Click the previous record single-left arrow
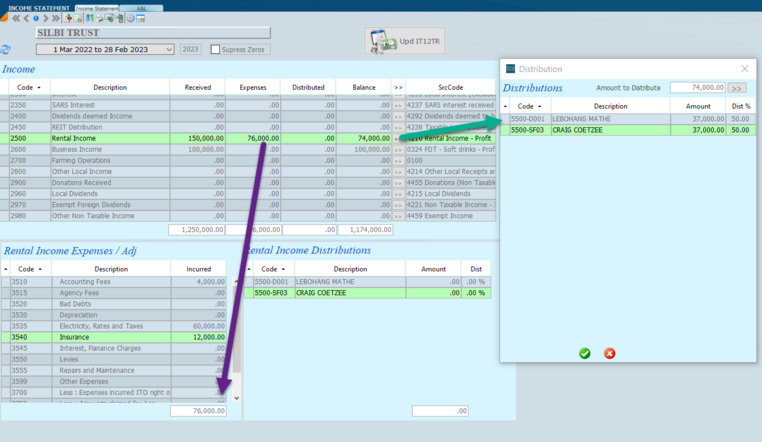Viewport: 762px width, 442px height. point(26,18)
